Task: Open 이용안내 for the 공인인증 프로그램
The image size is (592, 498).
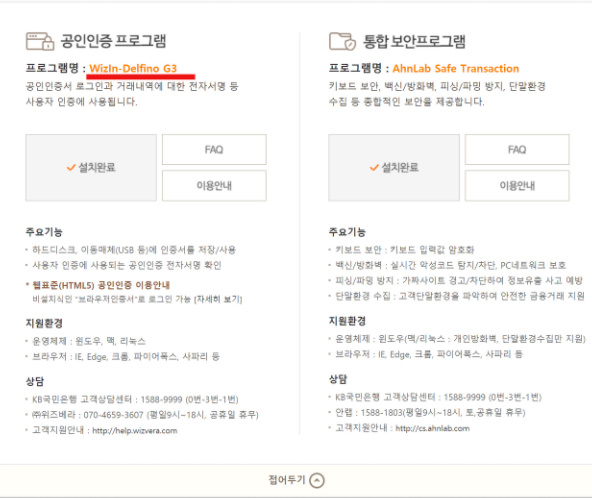Action: pyautogui.click(x=214, y=186)
